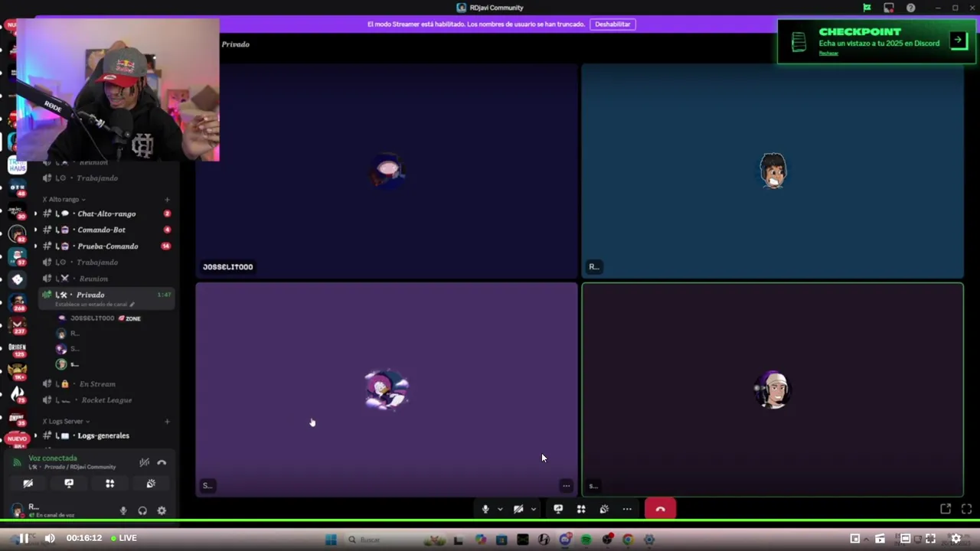Open ORIGEN server with 125 badge
The image size is (980, 551).
click(x=17, y=349)
